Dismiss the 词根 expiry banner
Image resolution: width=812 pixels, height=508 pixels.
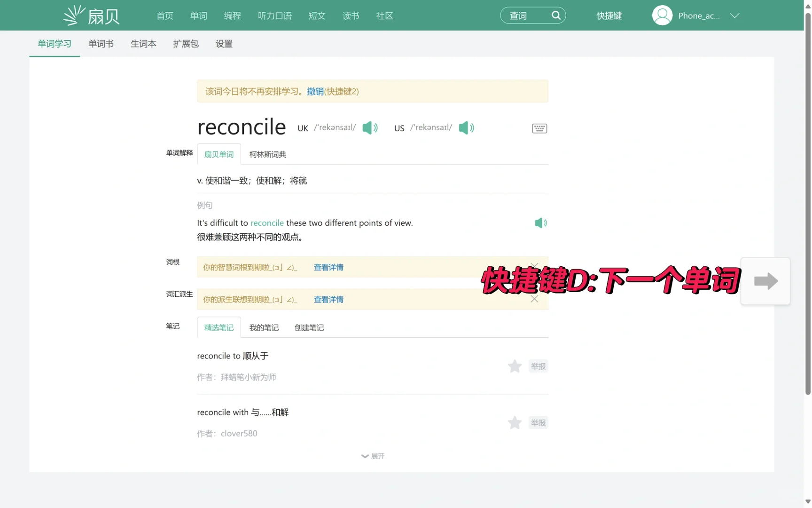534,266
